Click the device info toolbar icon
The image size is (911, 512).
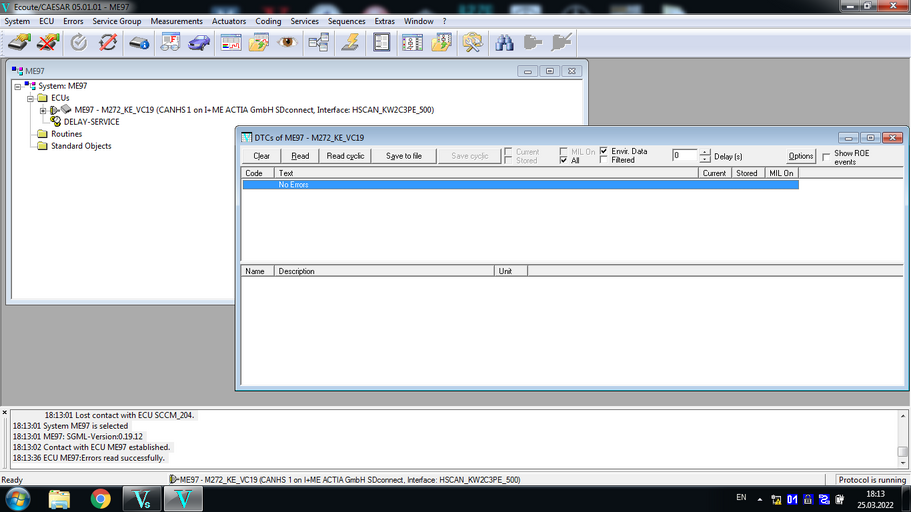(x=139, y=42)
